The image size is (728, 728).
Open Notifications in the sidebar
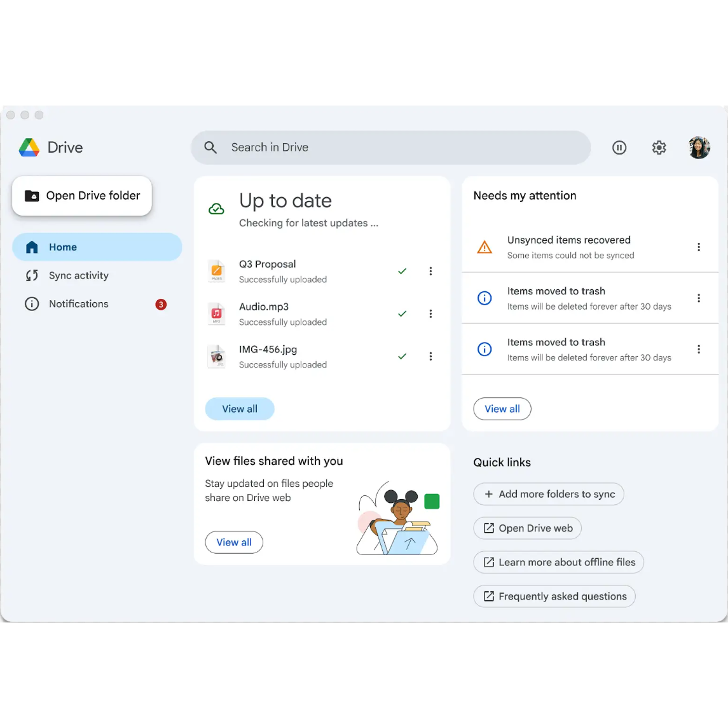[x=79, y=304]
